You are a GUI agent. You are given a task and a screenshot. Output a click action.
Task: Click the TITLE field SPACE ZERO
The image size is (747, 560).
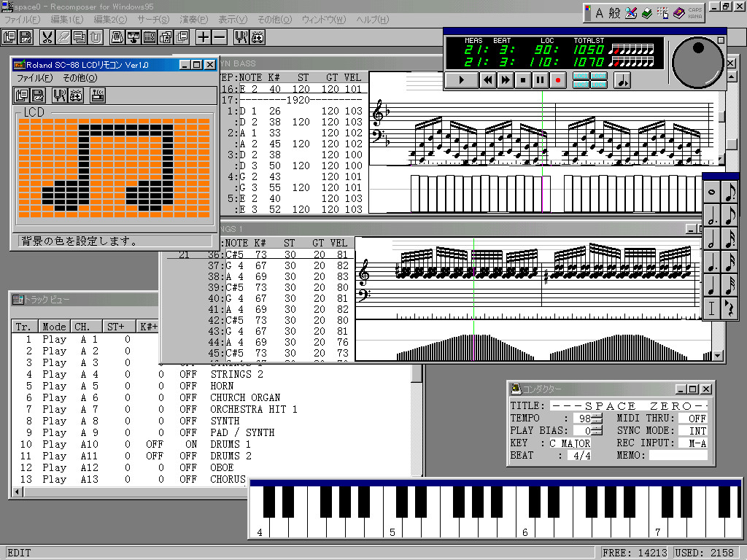(x=628, y=405)
